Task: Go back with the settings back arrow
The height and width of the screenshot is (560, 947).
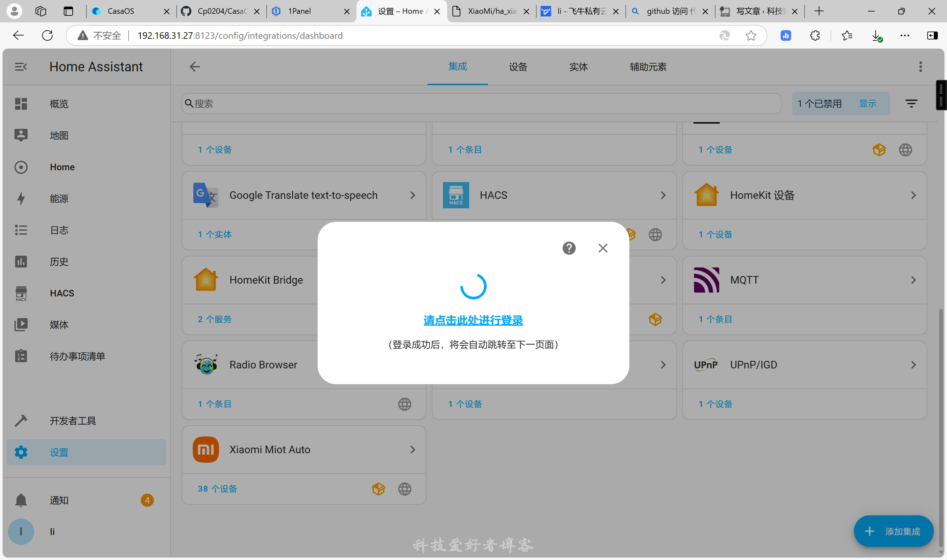Action: [x=194, y=67]
